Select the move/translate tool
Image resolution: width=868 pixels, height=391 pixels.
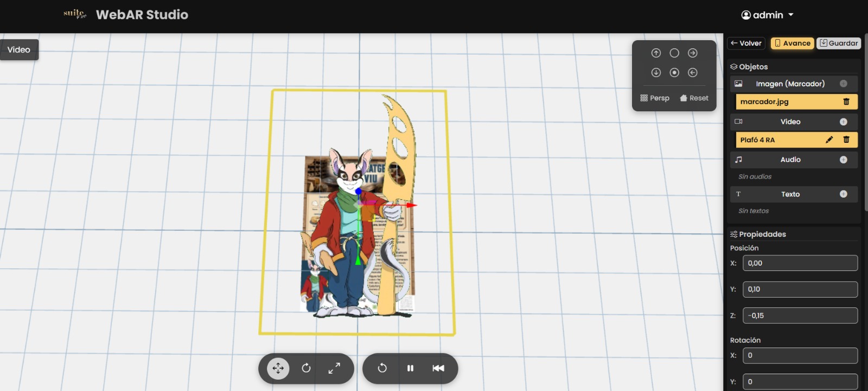278,368
